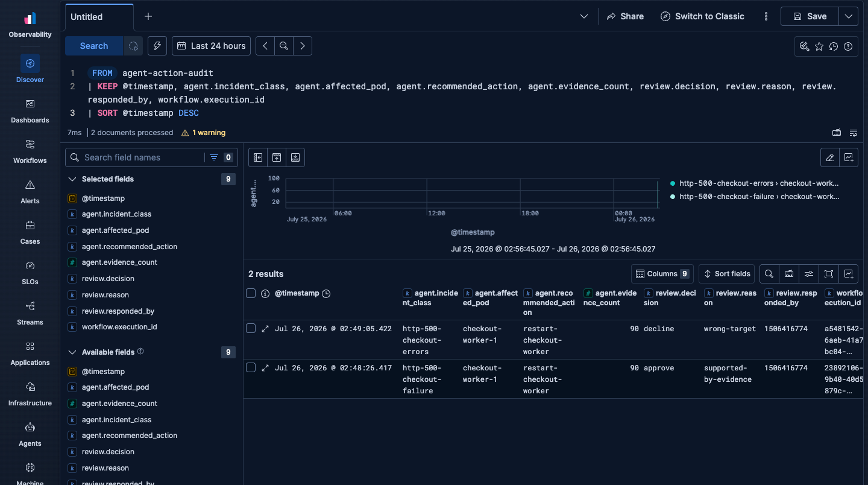Screen dimensions: 868x485
Task: Click agent.evidence_count in Selected fields
Action: point(119,262)
